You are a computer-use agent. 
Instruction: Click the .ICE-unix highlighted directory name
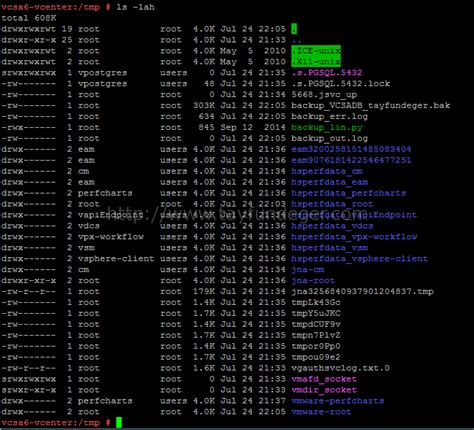pyautogui.click(x=316, y=51)
